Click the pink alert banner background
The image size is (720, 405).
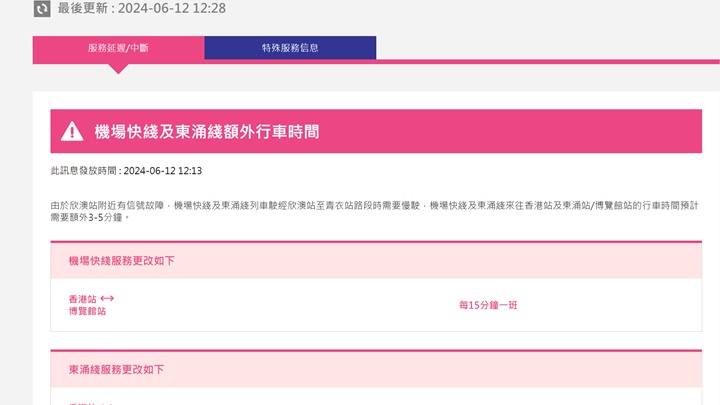point(505,131)
